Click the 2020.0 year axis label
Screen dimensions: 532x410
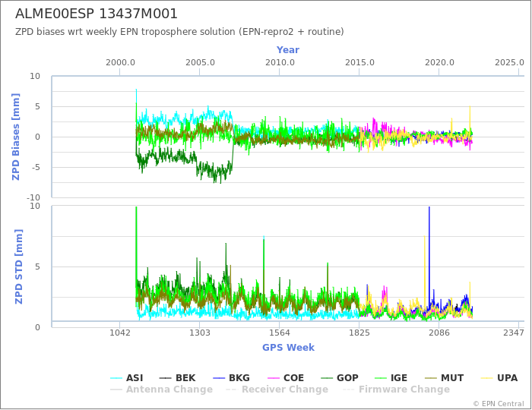pyautogui.click(x=439, y=63)
